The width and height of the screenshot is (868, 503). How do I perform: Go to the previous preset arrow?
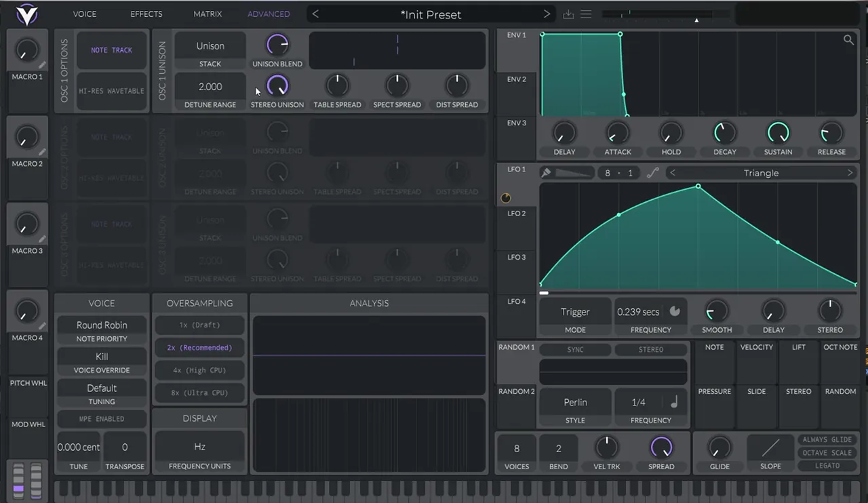(315, 14)
